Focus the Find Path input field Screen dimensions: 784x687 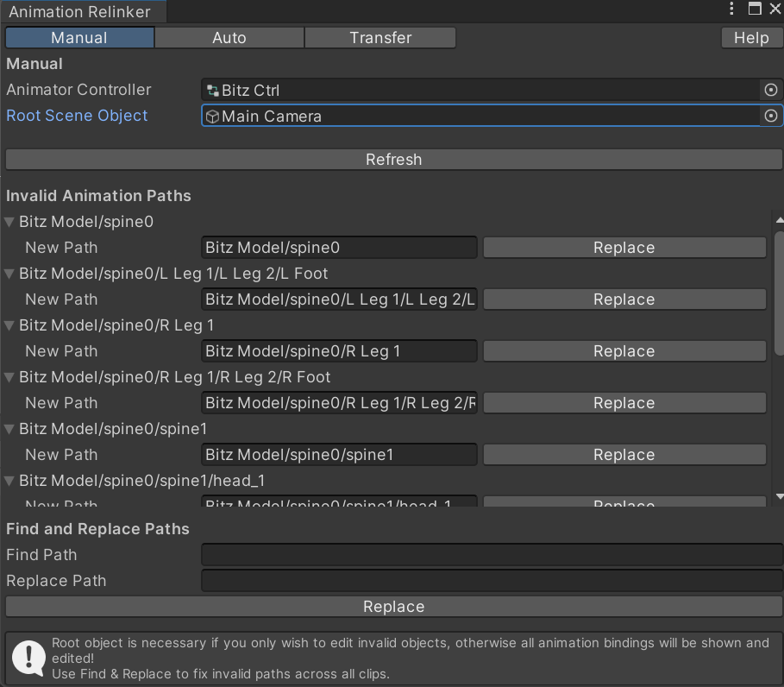point(492,555)
